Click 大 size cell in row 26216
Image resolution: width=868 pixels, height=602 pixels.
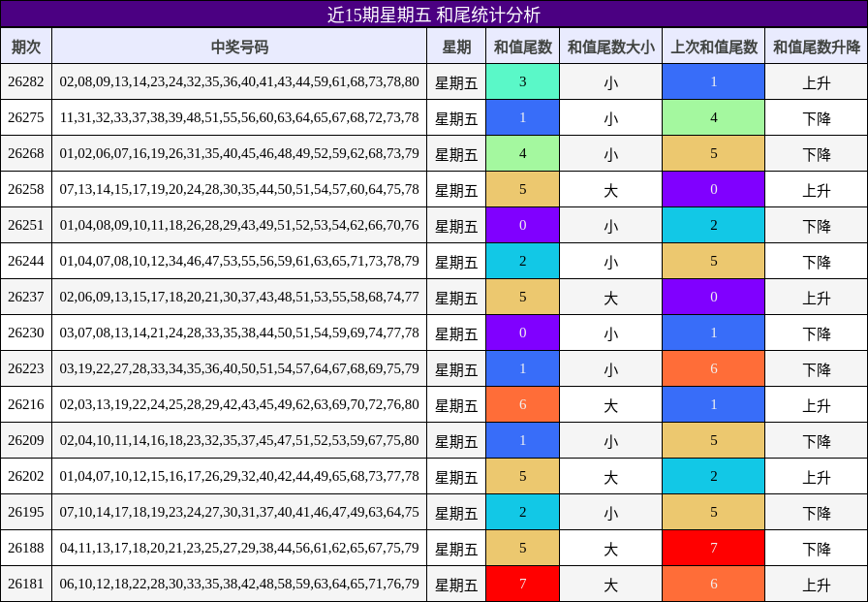610,404
